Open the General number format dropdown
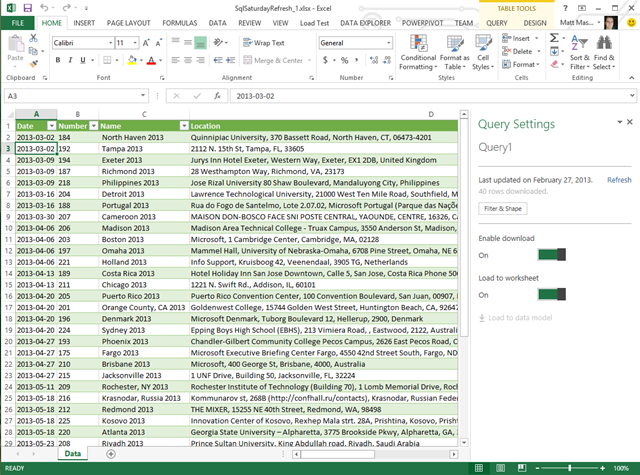 (388, 42)
